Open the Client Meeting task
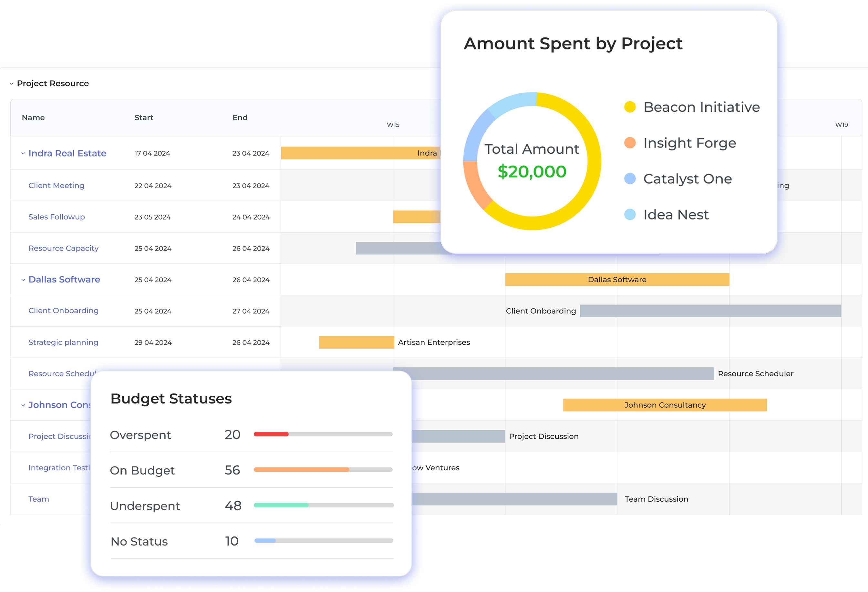The width and height of the screenshot is (868, 592). click(57, 186)
